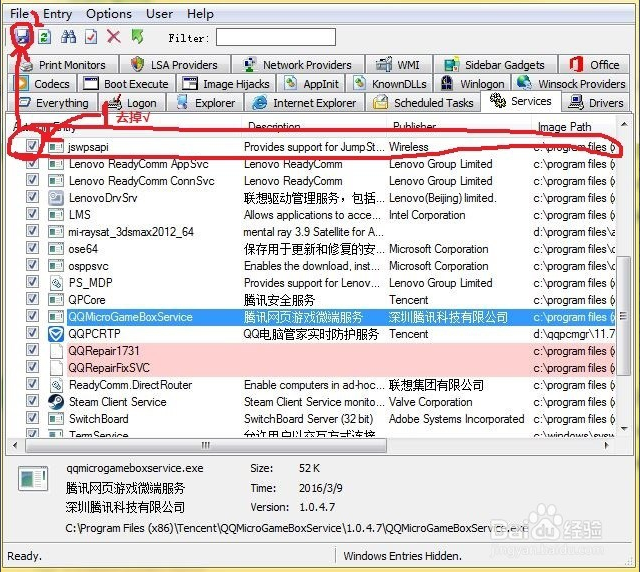Open the KnownDLLs tab
The image size is (640, 572).
(x=390, y=84)
